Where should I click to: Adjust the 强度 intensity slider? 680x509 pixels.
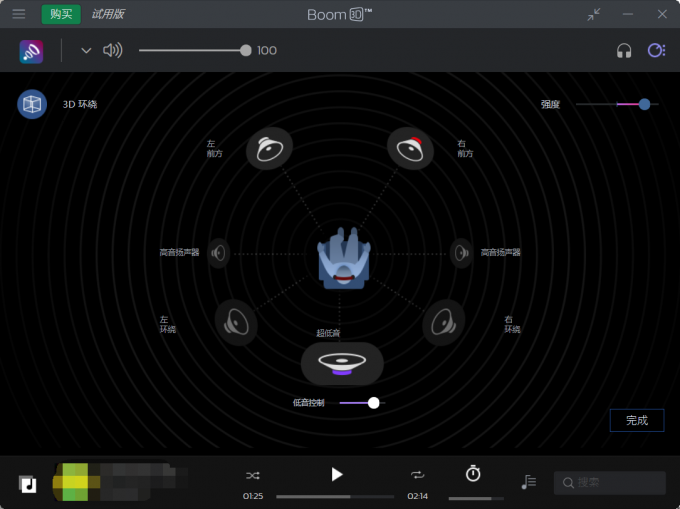644,104
